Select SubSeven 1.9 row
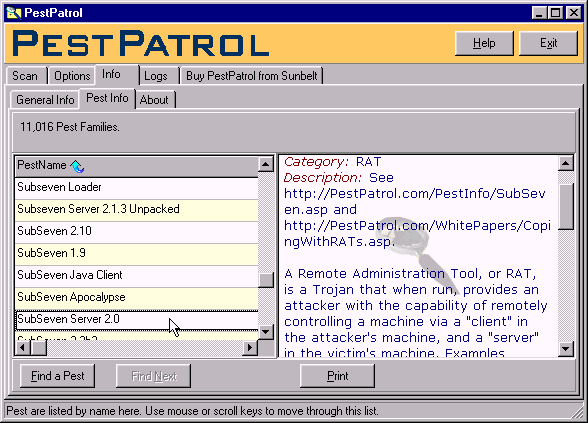The width and height of the screenshot is (588, 423). [x=136, y=254]
